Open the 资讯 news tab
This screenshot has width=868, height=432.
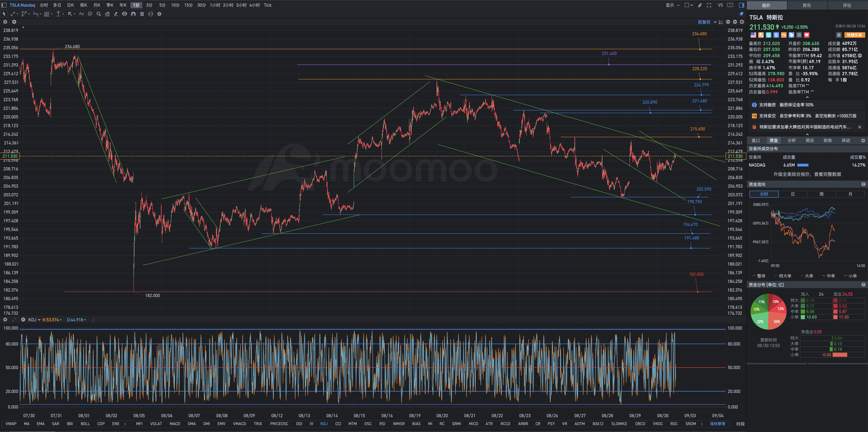tap(807, 5)
